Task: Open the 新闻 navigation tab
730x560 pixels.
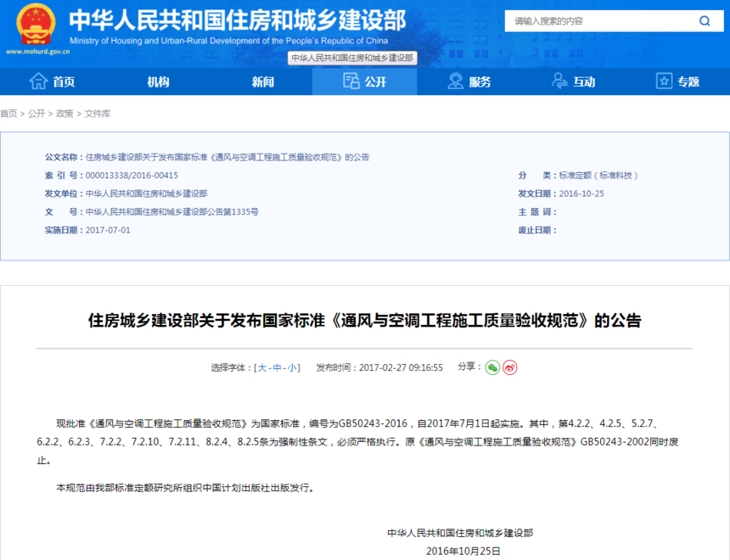Action: tap(262, 82)
